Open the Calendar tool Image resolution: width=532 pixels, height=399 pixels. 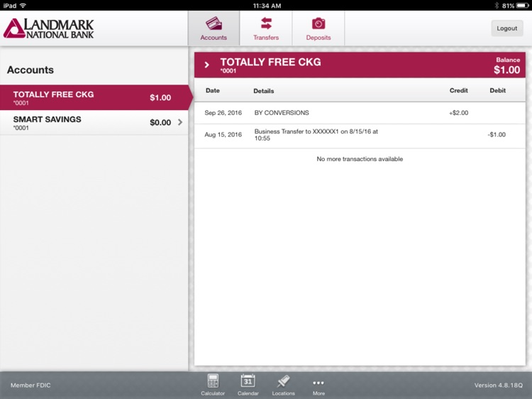(248, 385)
